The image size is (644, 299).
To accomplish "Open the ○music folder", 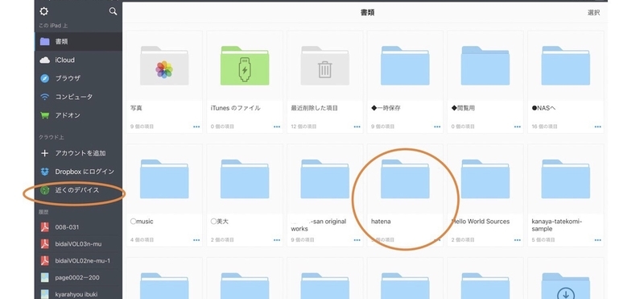I will [x=164, y=195].
